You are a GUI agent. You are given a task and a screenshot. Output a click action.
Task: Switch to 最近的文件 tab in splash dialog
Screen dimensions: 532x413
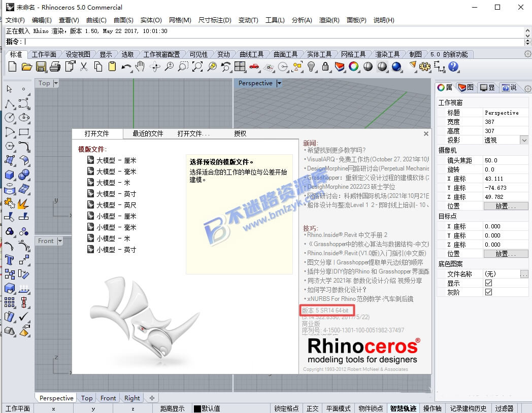[148, 133]
